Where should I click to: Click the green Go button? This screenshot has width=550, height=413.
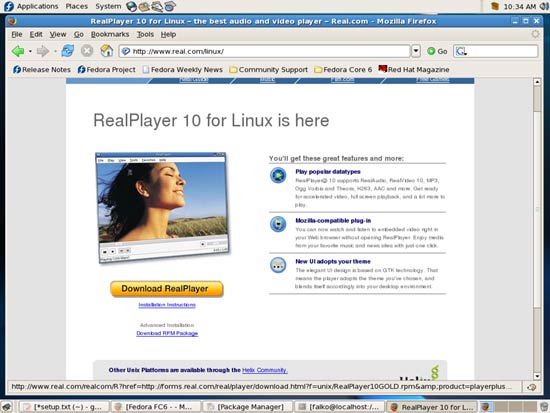click(x=437, y=51)
